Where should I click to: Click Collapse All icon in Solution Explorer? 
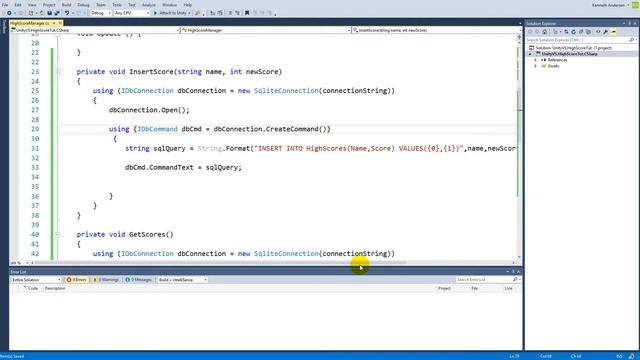click(x=581, y=32)
